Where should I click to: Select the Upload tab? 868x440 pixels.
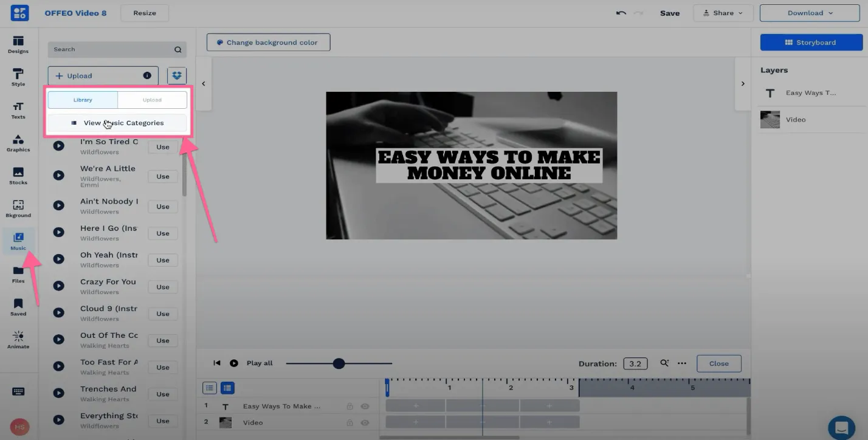[152, 100]
